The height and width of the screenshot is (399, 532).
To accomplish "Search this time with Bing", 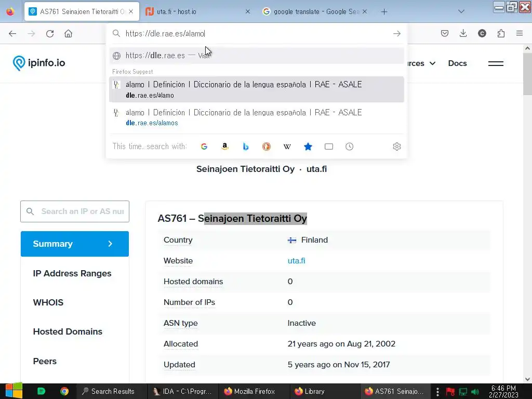I will click(x=246, y=147).
